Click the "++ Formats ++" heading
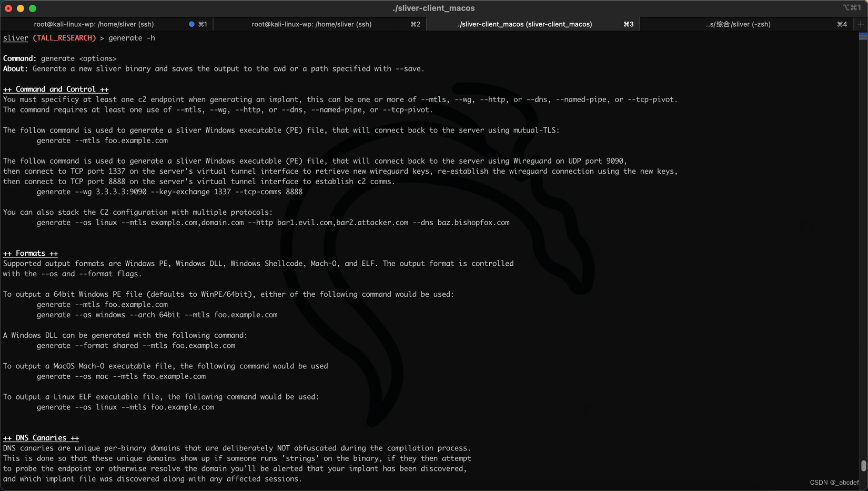The width and height of the screenshot is (868, 491). click(x=31, y=254)
